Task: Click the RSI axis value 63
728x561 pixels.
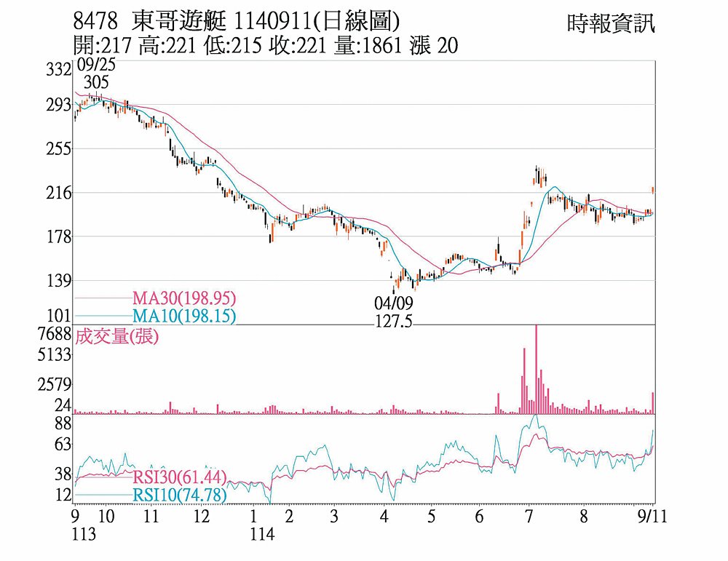Action: coord(63,445)
